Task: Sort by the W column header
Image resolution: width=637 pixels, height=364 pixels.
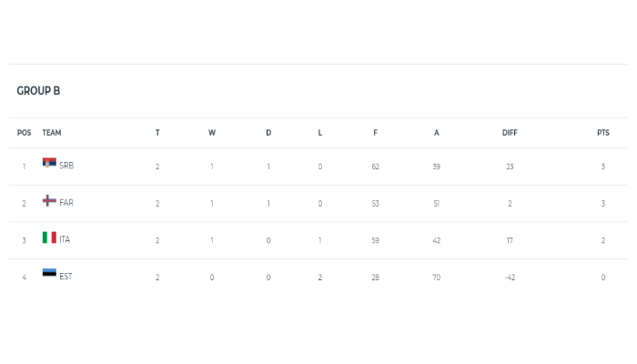Action: click(x=212, y=133)
